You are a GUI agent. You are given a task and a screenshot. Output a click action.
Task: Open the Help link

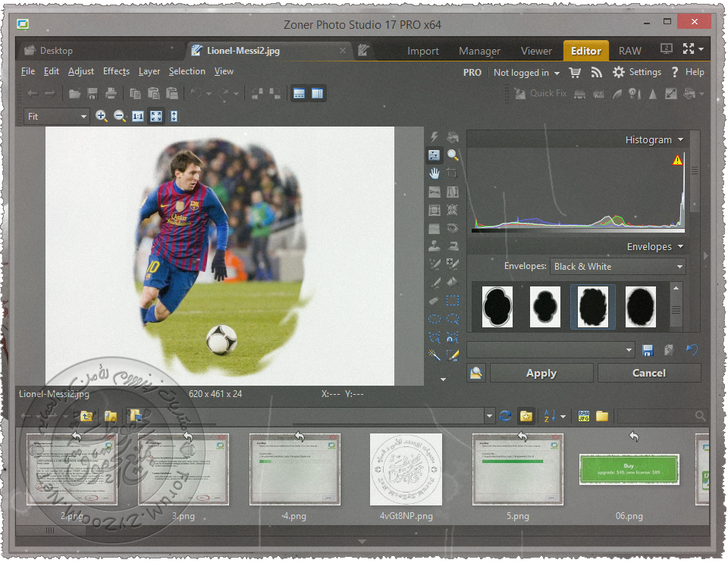pos(688,72)
